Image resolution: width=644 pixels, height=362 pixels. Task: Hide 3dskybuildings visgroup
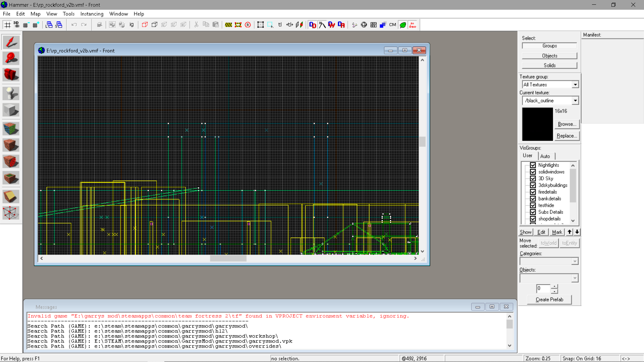(533, 185)
